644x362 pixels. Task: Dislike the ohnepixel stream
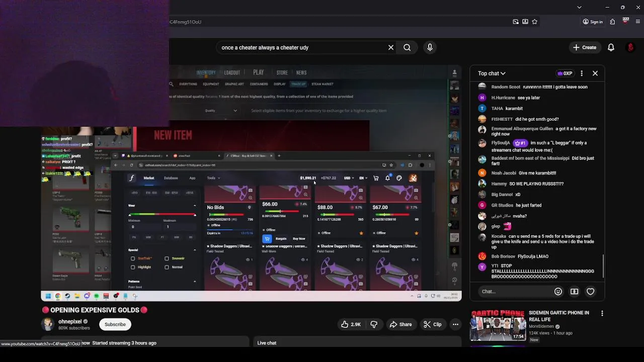tap(374, 324)
